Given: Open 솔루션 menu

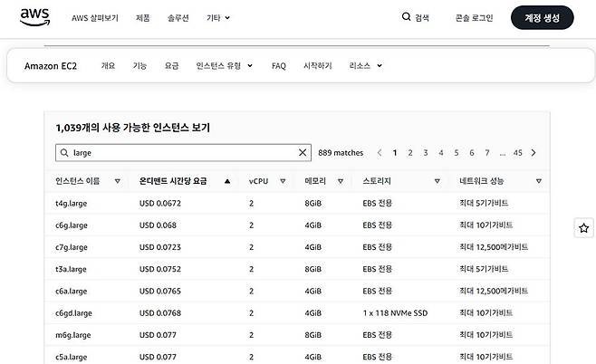Looking at the screenshot, I should point(178,18).
